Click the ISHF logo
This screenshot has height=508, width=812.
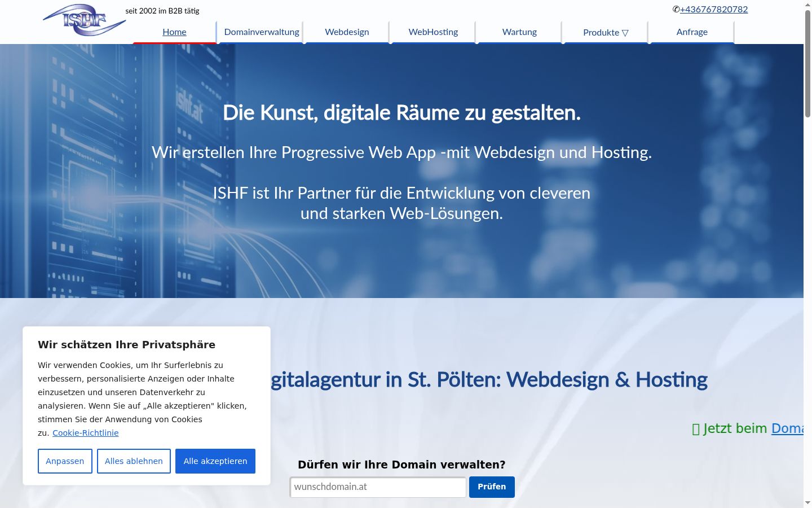[x=85, y=20]
